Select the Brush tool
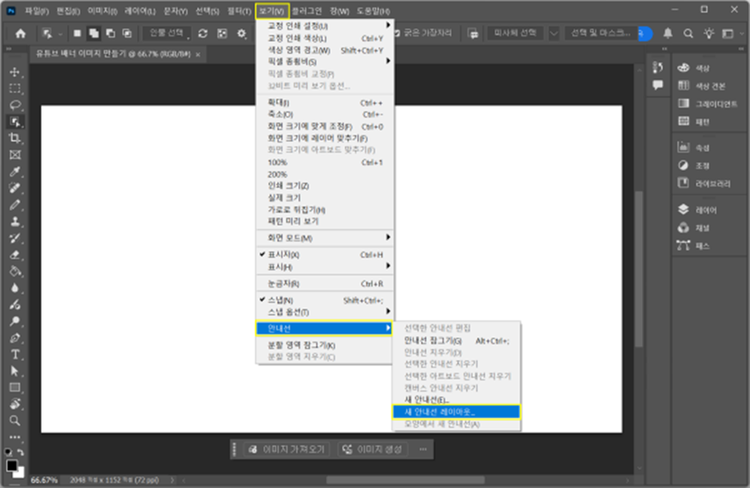Screen dimensions: 750x488 [15, 205]
